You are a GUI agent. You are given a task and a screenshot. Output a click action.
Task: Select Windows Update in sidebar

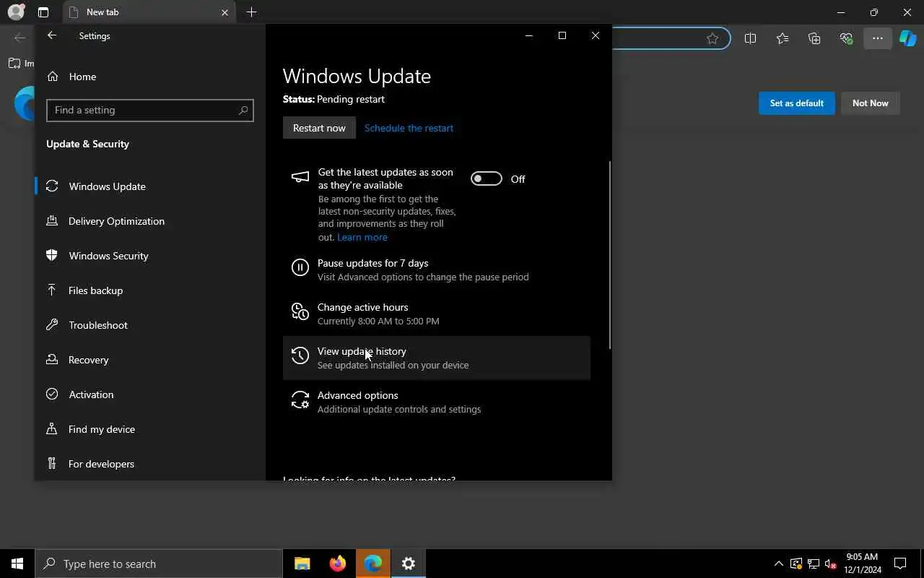tap(150, 186)
